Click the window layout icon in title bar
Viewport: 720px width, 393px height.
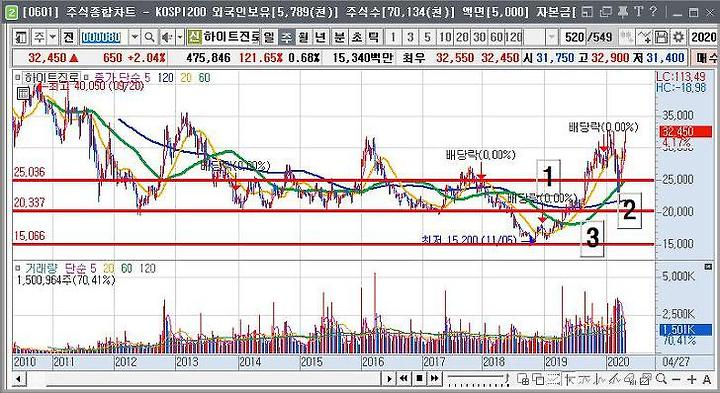click(x=587, y=11)
